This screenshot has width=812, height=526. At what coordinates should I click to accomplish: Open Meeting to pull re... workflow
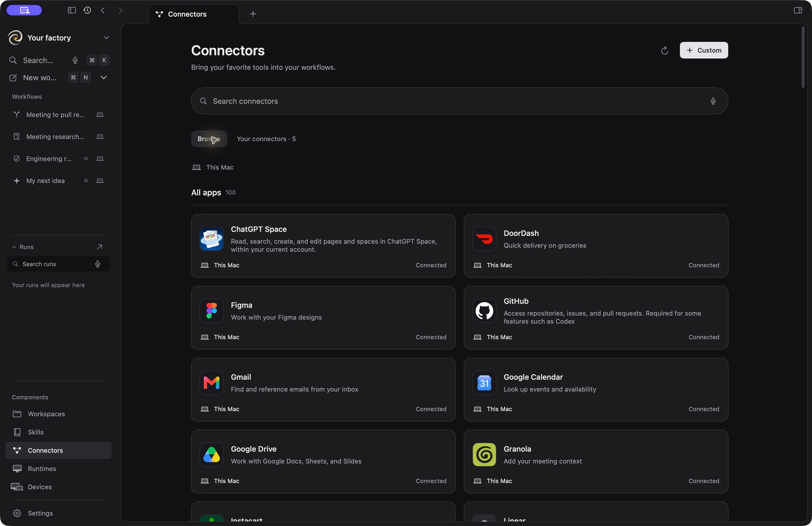click(x=58, y=115)
